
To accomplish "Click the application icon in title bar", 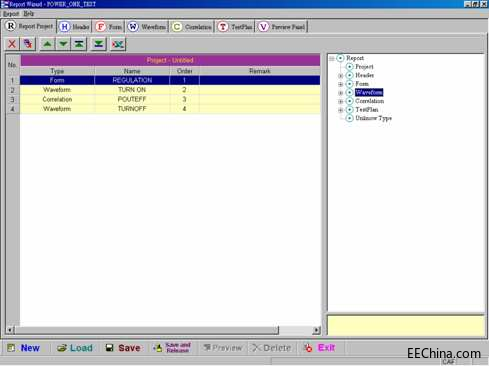I will (x=4, y=4).
